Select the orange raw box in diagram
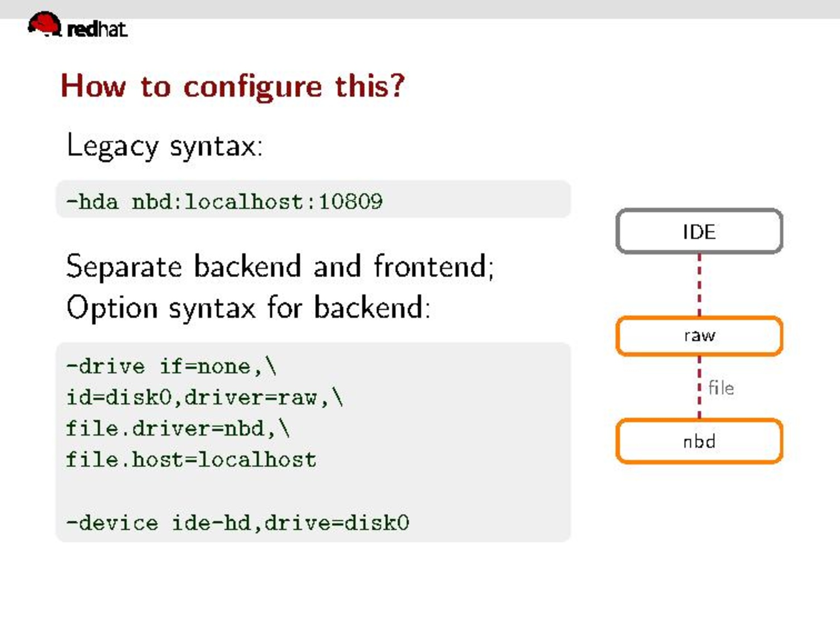Viewport: 840px width, 630px height. 699,336
